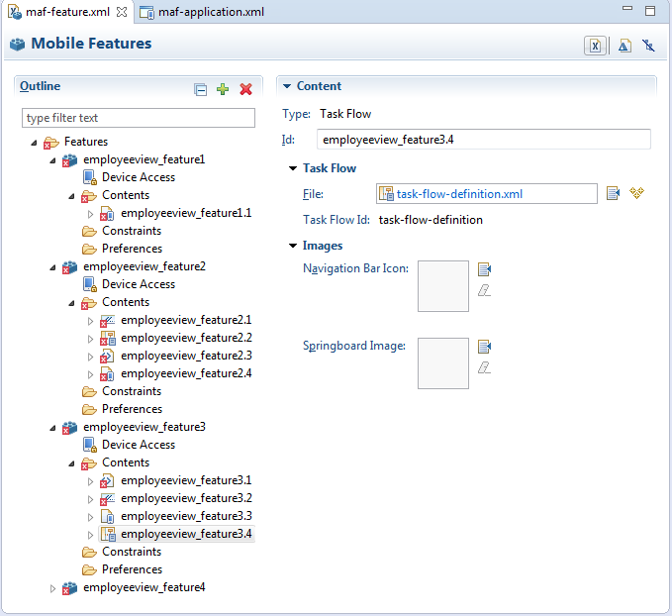Screen dimensions: 672x616
Task: Select Constraints under employeeview_feature1
Action: pyautogui.click(x=132, y=231)
